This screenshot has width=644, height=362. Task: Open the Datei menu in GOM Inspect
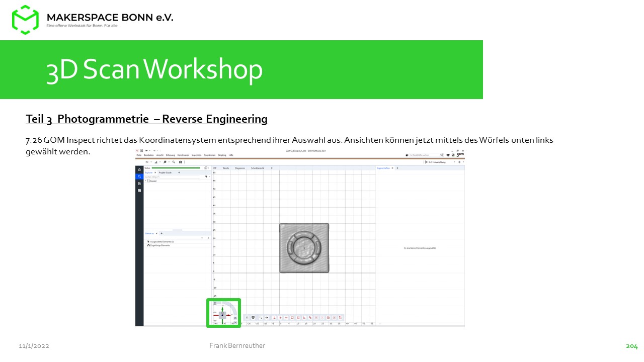(139, 155)
